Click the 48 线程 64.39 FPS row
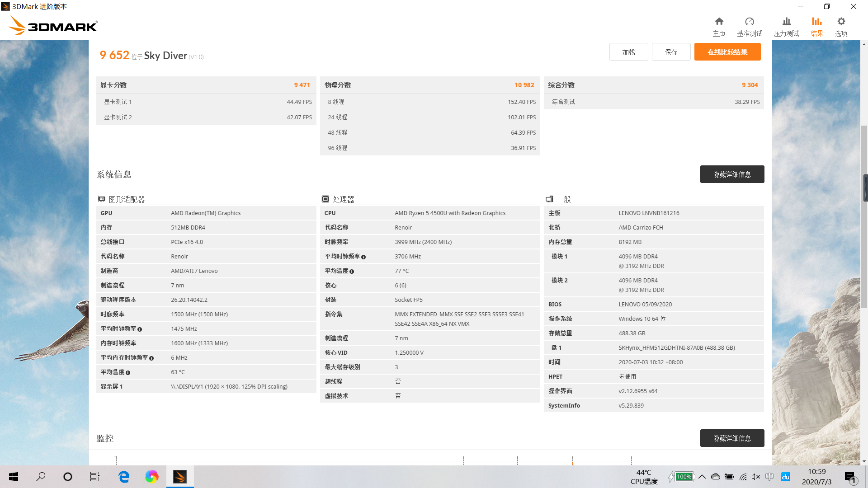The width and height of the screenshot is (868, 488). pos(430,132)
